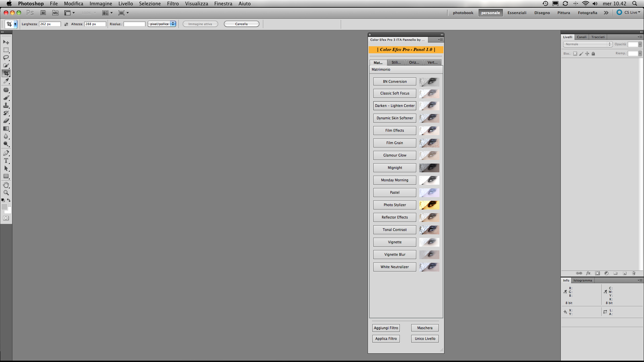Select the History Brush tool
644x362 pixels.
click(x=6, y=113)
